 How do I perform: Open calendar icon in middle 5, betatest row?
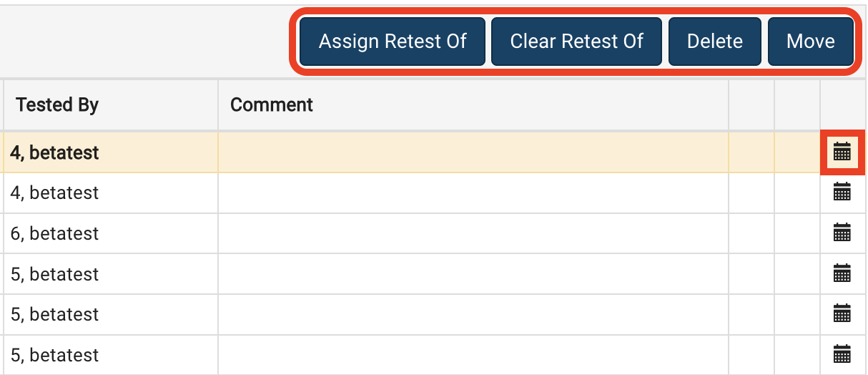coord(842,313)
